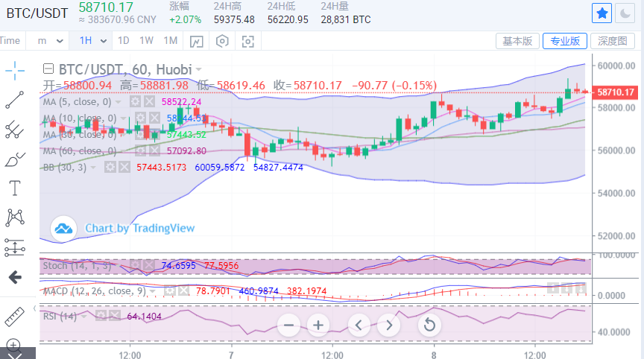644x359 pixels.
Task: Zoom out the chart with minus button
Action: click(288, 325)
